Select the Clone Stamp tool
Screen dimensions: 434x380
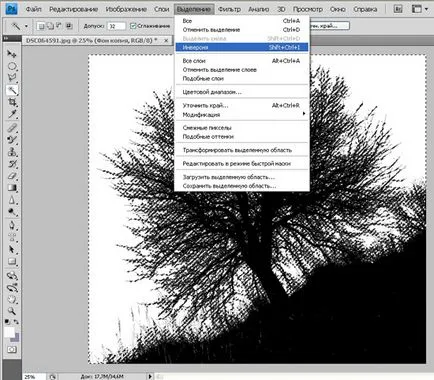(12, 152)
